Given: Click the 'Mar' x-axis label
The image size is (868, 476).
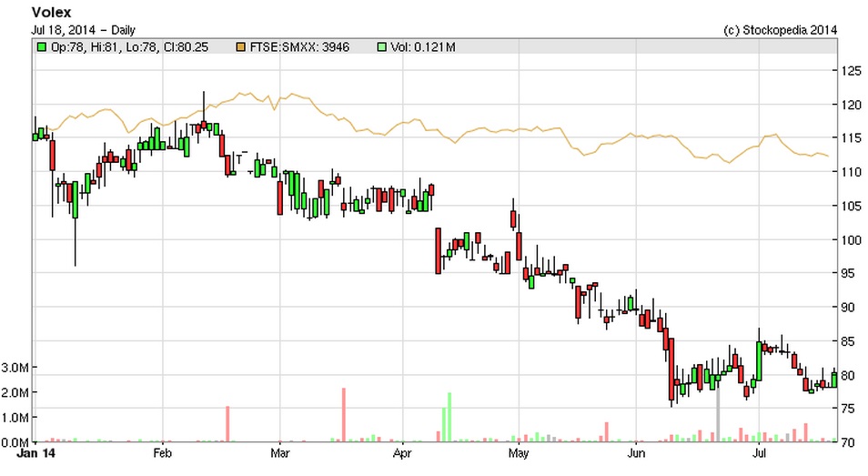Looking at the screenshot, I should pyautogui.click(x=279, y=453).
